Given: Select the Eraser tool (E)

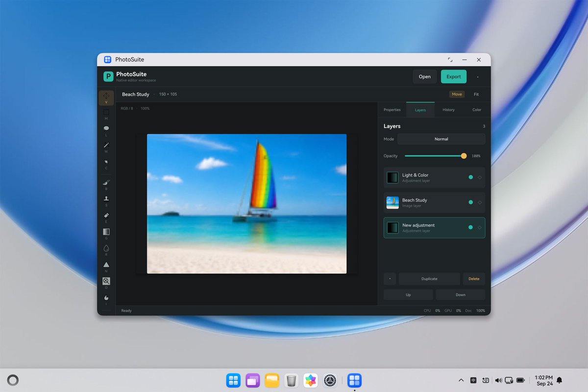Looking at the screenshot, I should (x=106, y=218).
